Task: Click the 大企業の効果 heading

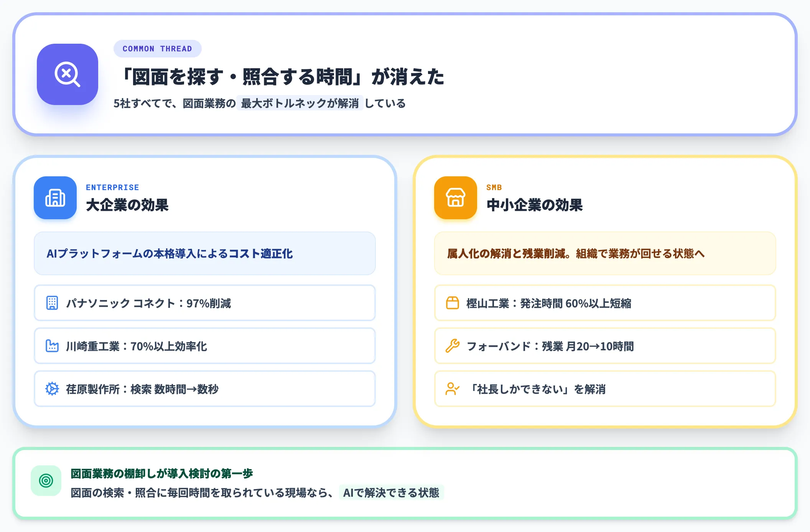Action: pyautogui.click(x=127, y=205)
